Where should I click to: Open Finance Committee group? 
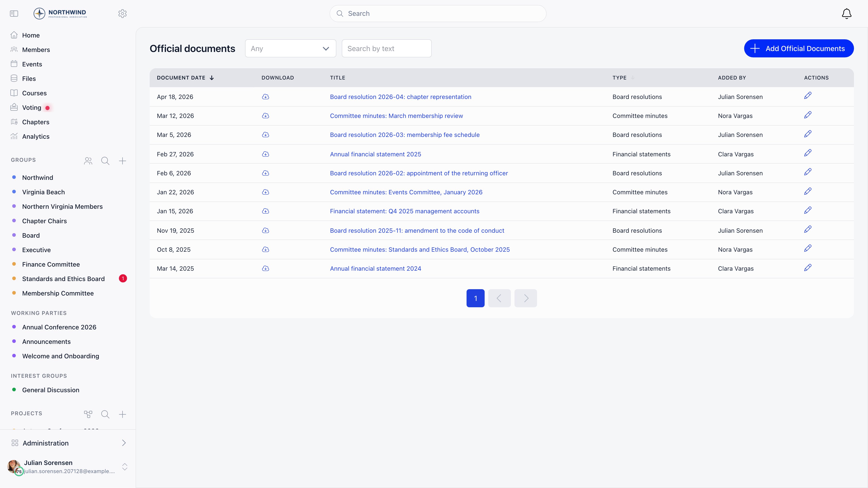(51, 264)
